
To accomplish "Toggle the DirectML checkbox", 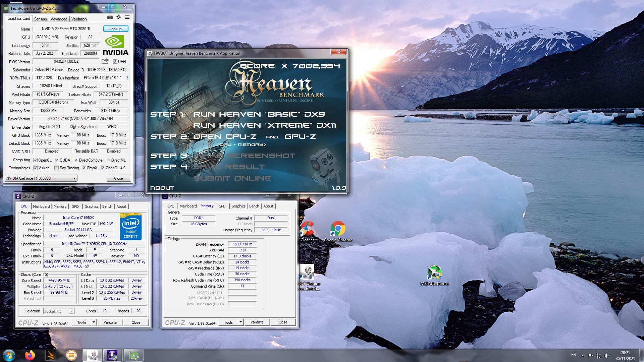I will click(108, 160).
